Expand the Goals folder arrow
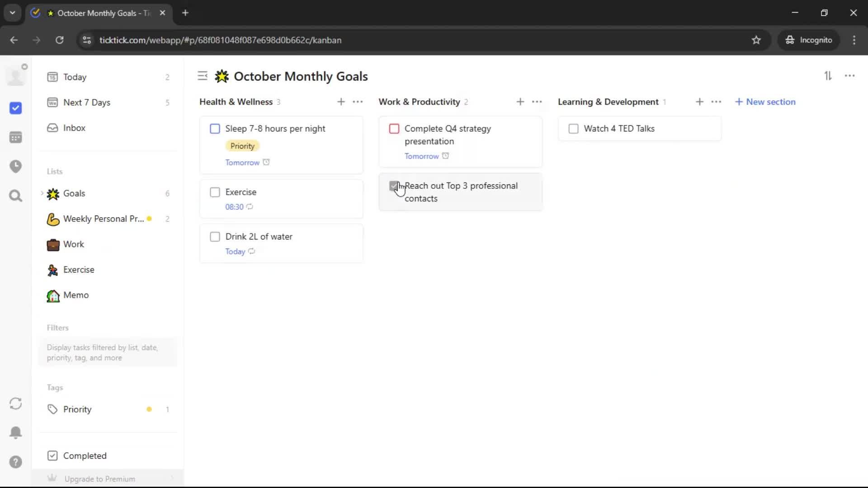 point(42,193)
